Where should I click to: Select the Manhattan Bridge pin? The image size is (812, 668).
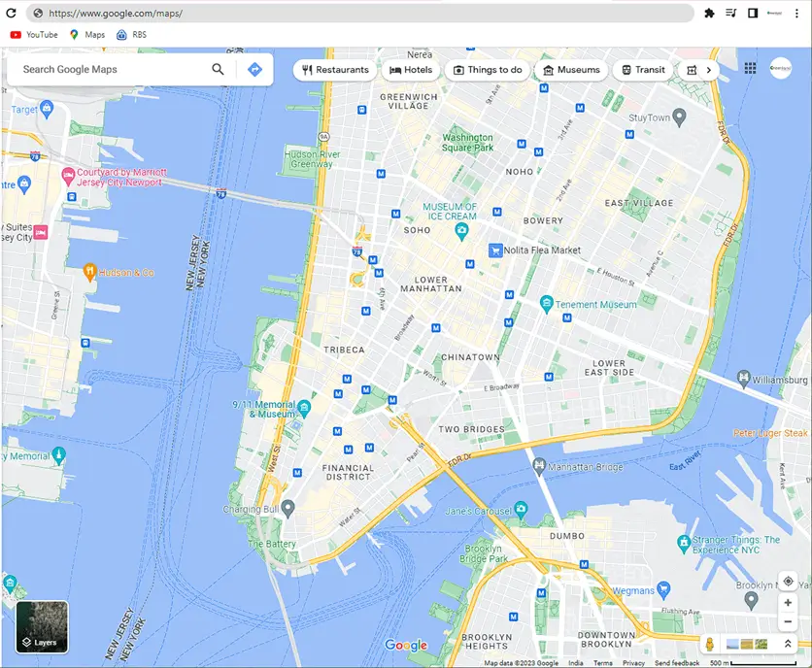coord(539,465)
